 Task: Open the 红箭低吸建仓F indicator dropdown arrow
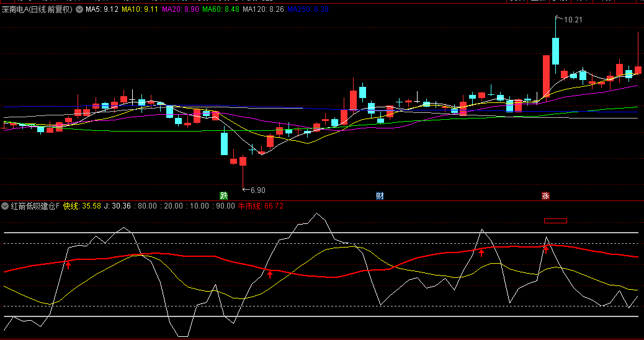pyautogui.click(x=5, y=206)
